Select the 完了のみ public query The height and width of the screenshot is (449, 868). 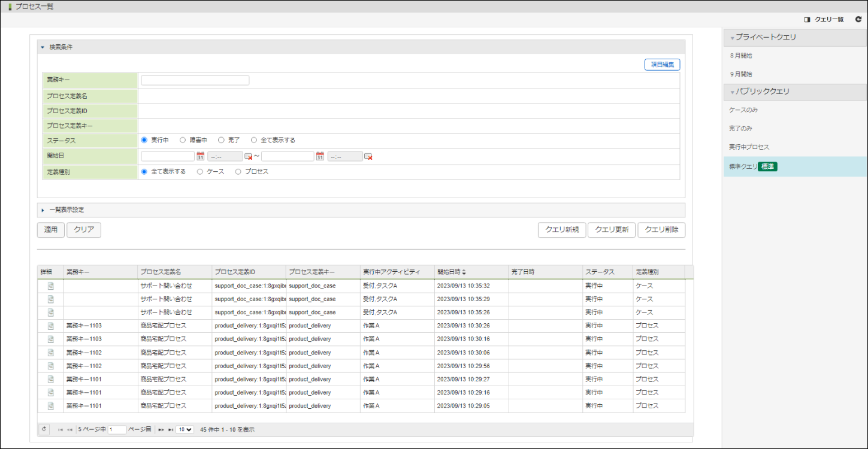pyautogui.click(x=740, y=129)
